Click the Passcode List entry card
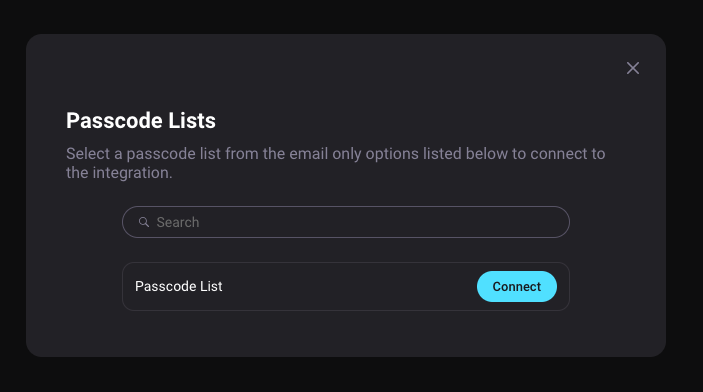The height and width of the screenshot is (392, 703). 346,287
